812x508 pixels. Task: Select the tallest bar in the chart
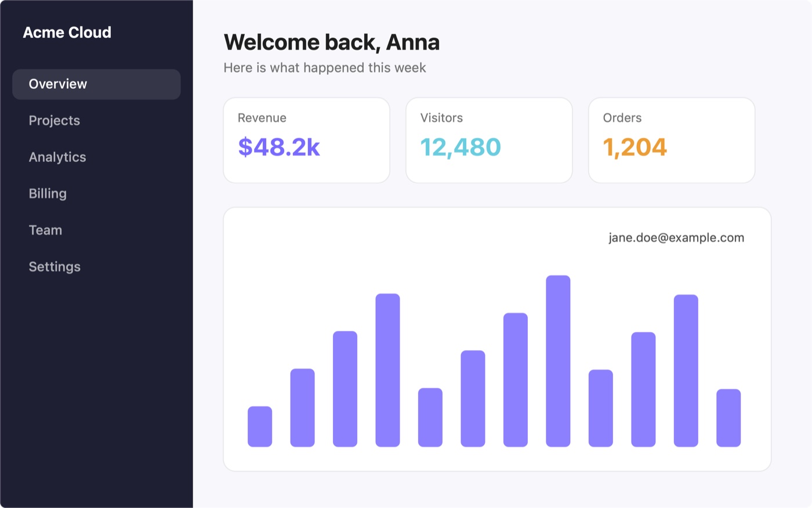(558, 361)
